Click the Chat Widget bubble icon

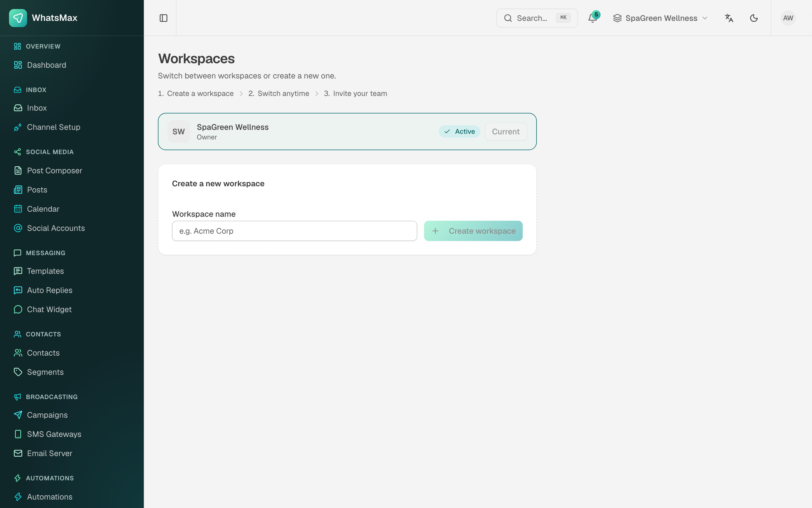point(18,309)
